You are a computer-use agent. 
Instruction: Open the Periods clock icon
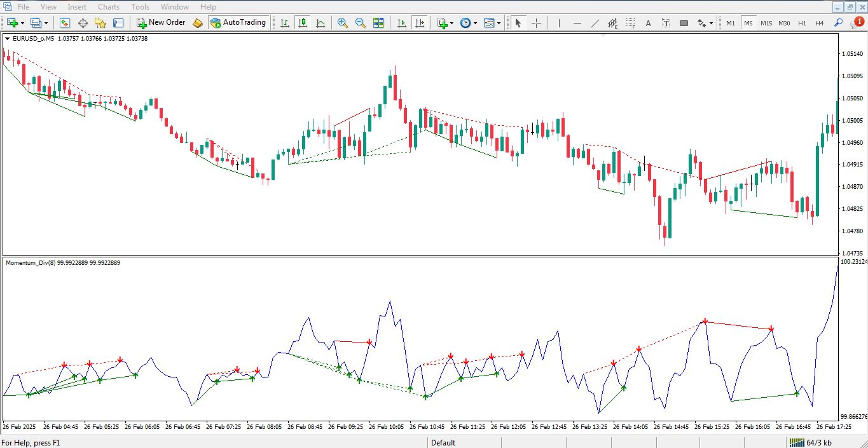[465, 23]
